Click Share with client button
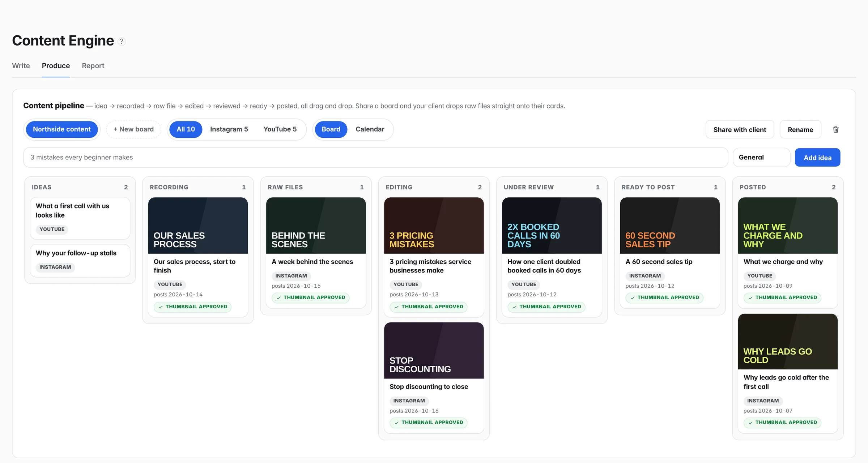This screenshot has width=868, height=463. tap(740, 129)
